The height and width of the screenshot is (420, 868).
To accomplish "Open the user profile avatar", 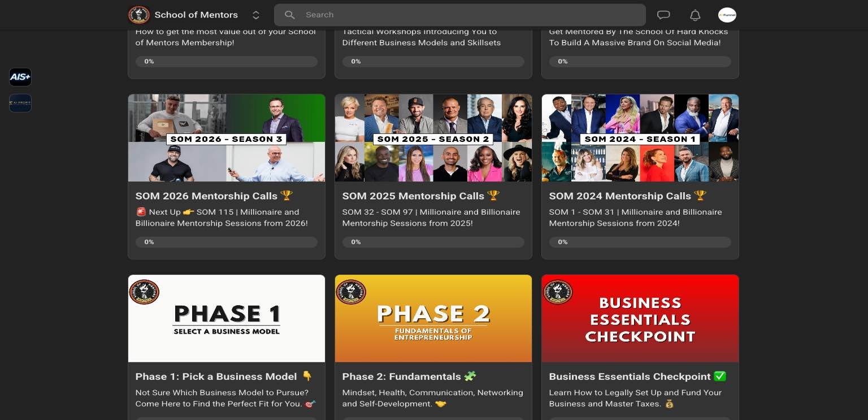I will [727, 15].
